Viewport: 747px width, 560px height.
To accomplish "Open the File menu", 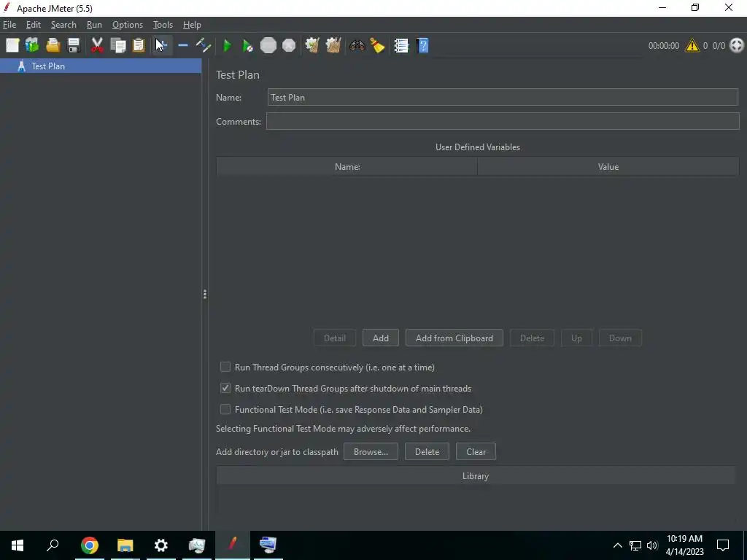I will tap(9, 25).
